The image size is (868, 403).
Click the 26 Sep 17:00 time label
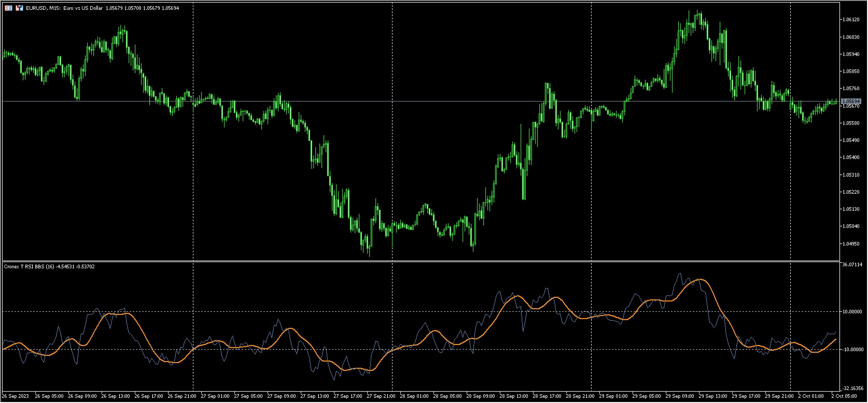(x=149, y=396)
